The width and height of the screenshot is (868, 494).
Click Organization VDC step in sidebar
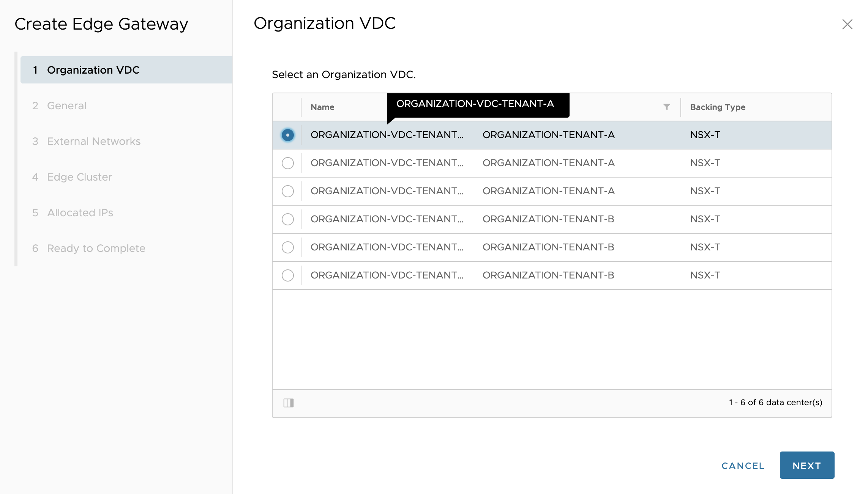tap(93, 70)
